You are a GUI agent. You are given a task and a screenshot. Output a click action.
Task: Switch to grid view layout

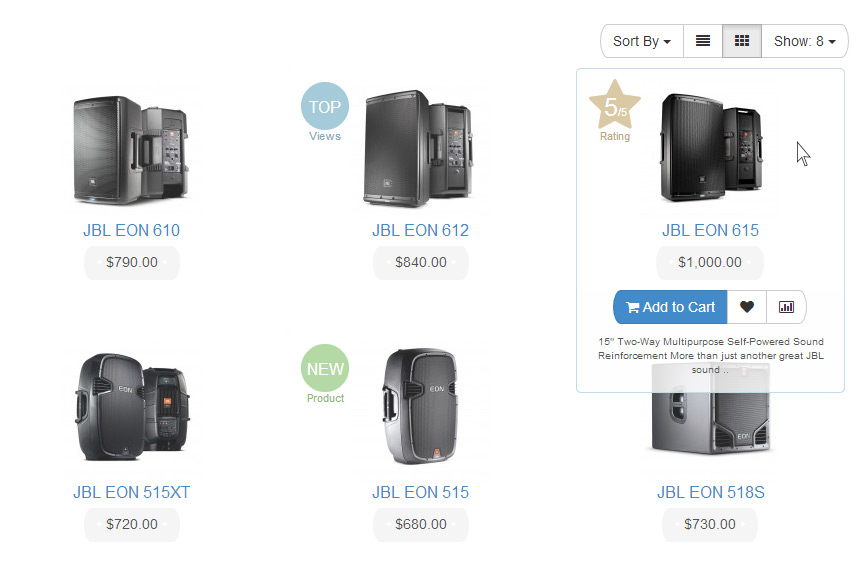[x=741, y=41]
